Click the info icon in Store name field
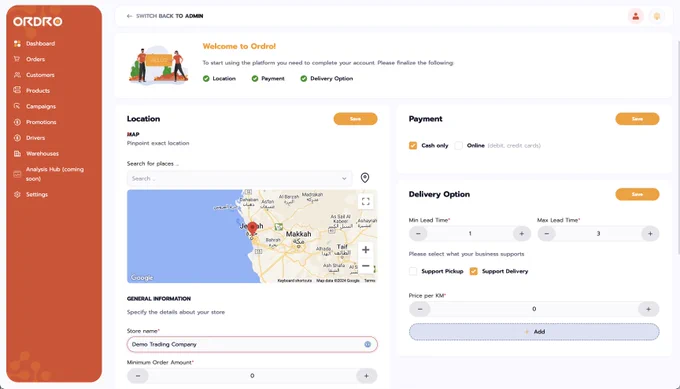This screenshot has width=680, height=389. [368, 344]
